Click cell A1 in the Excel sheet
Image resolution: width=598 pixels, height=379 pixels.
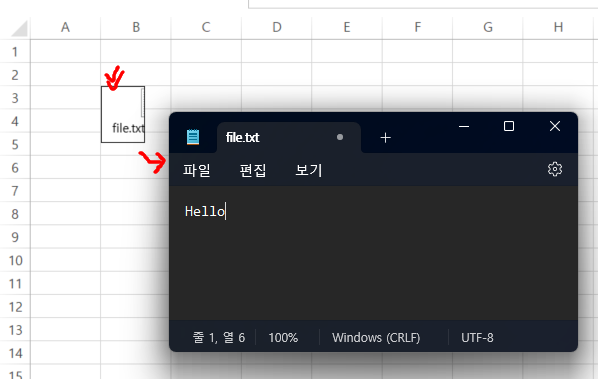[65, 51]
